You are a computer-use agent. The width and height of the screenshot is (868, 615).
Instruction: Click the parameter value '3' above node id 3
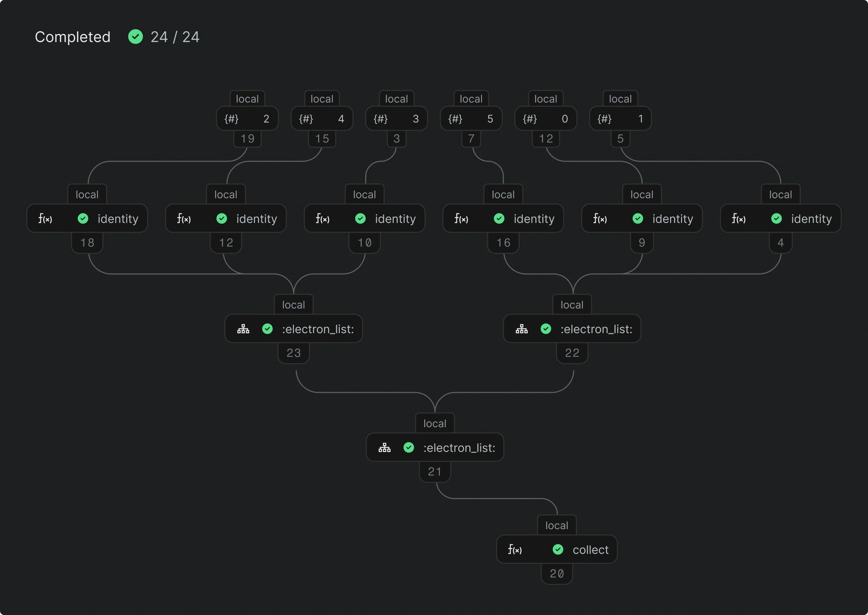point(416,119)
